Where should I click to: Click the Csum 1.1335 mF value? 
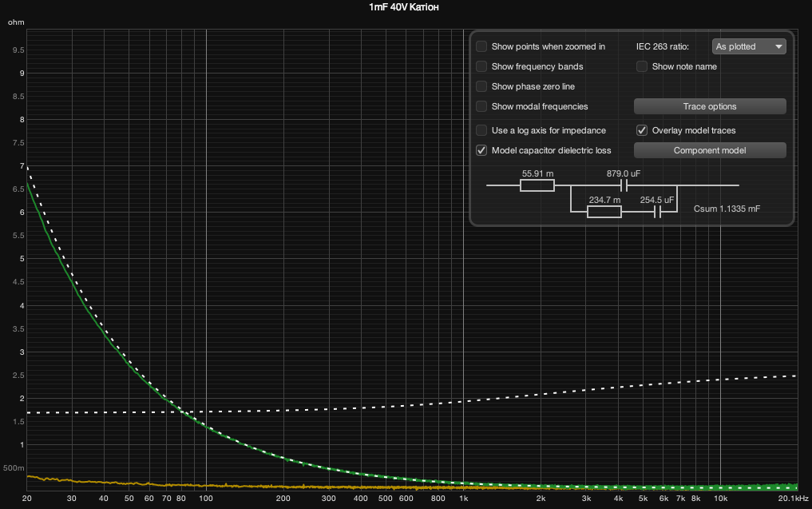727,209
